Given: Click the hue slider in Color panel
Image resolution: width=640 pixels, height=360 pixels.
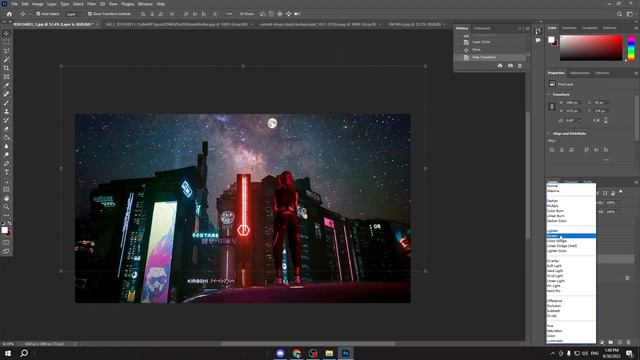Looking at the screenshot, I should point(631,48).
